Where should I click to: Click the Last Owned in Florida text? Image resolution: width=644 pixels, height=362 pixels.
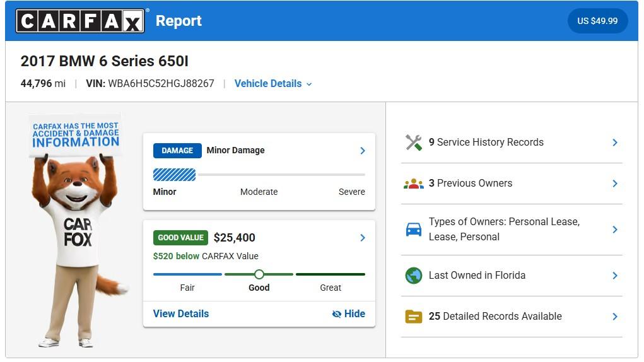[477, 275]
